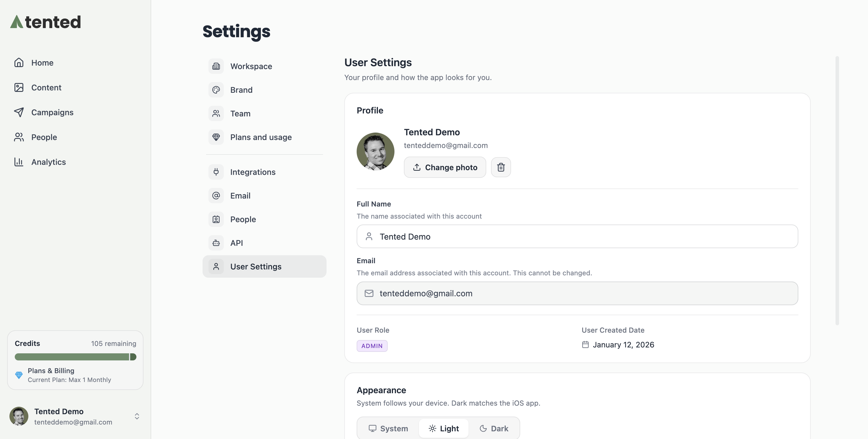Click the 'January 12, 2026' date
The width and height of the screenshot is (868, 439).
(x=623, y=344)
